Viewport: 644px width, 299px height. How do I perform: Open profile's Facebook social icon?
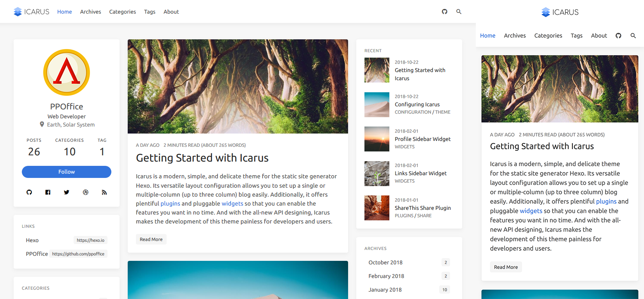point(48,192)
